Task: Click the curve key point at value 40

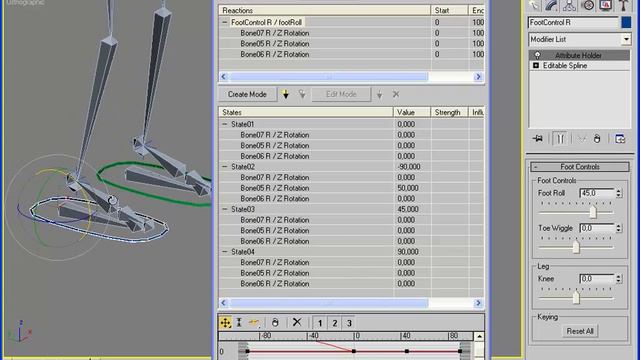Action: pos(407,351)
